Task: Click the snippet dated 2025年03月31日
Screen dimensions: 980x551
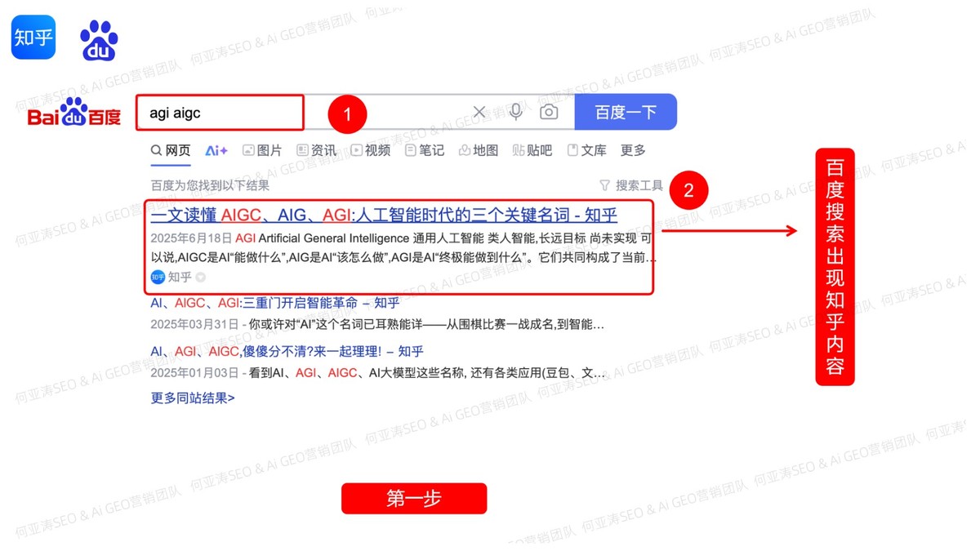Action: click(x=377, y=325)
